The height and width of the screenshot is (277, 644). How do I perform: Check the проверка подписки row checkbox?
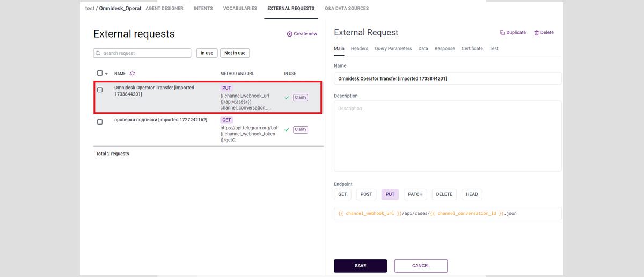[x=100, y=122]
